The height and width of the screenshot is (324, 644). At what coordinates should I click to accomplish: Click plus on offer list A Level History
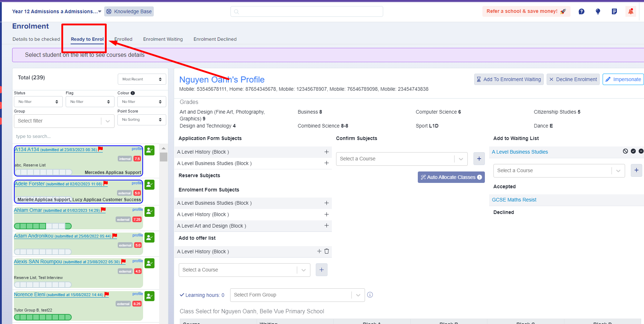coord(319,251)
